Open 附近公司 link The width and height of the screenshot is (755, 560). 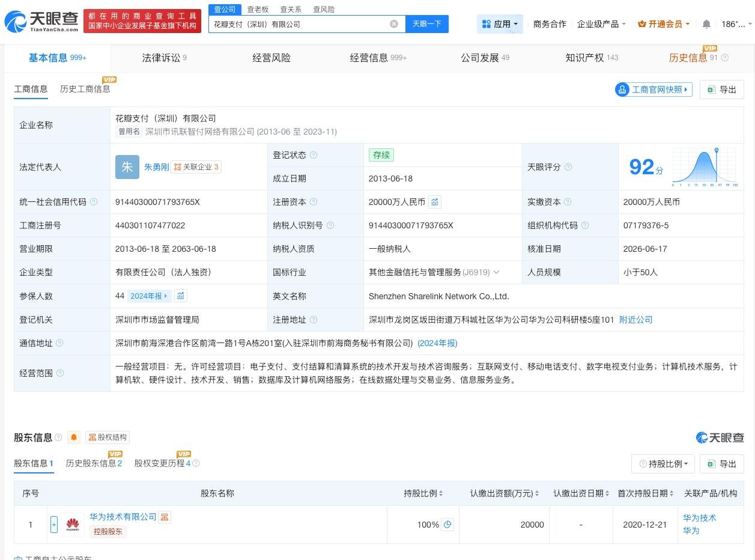tap(635, 320)
